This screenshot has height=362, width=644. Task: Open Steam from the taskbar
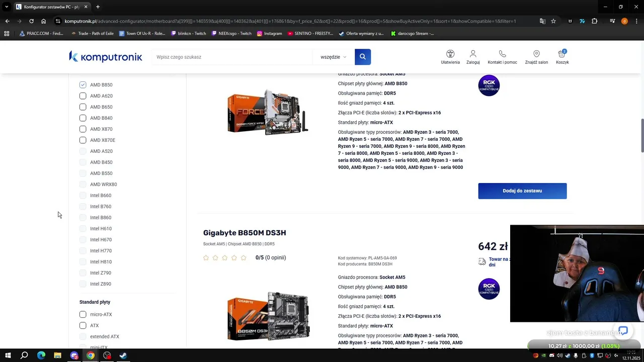tap(123, 355)
